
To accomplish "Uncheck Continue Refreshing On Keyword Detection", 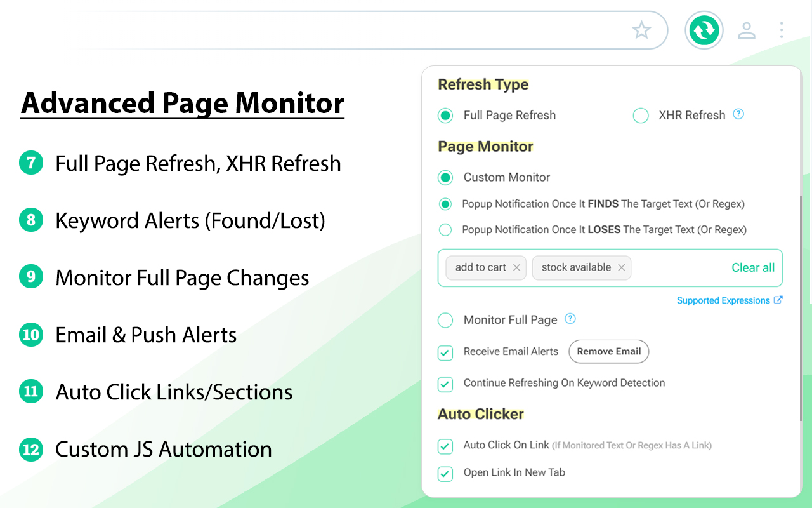I will pos(445,384).
